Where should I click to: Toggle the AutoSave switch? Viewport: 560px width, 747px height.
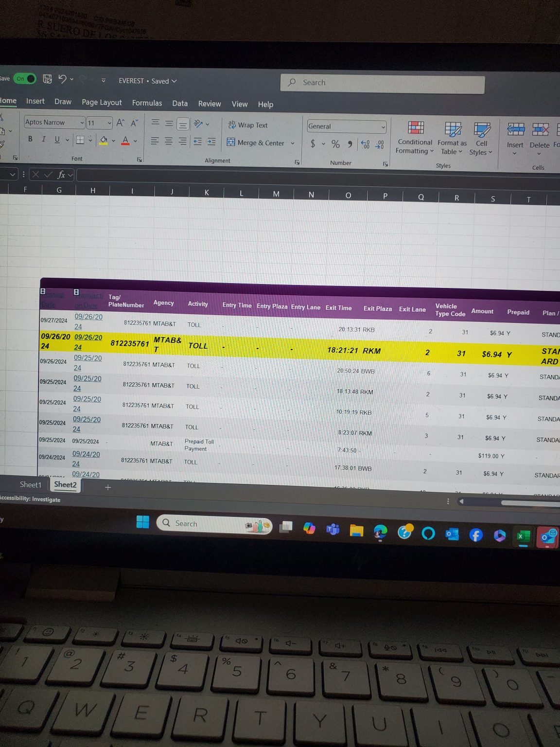[25, 78]
